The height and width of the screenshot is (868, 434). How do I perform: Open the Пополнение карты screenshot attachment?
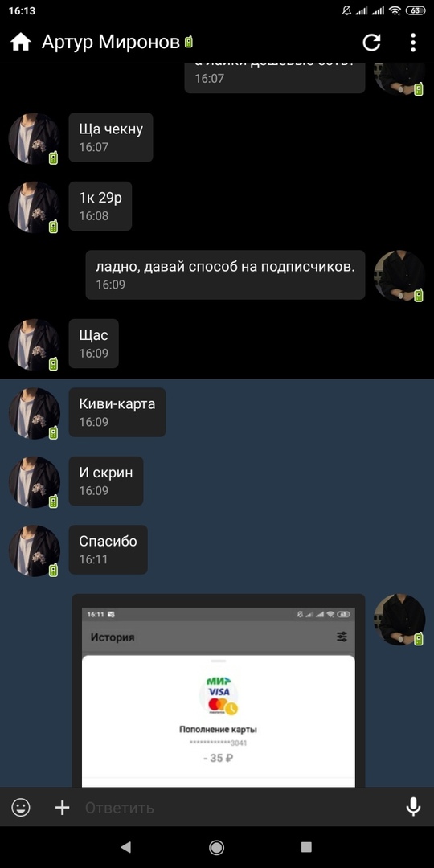point(219,690)
